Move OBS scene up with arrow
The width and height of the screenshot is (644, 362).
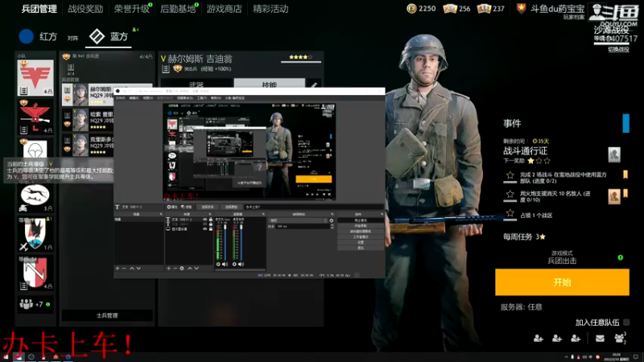point(132,268)
